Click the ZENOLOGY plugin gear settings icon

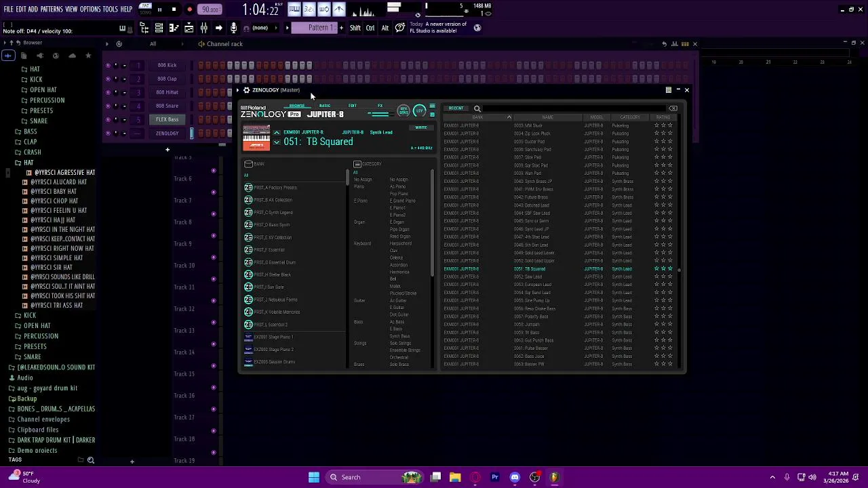pyautogui.click(x=246, y=90)
